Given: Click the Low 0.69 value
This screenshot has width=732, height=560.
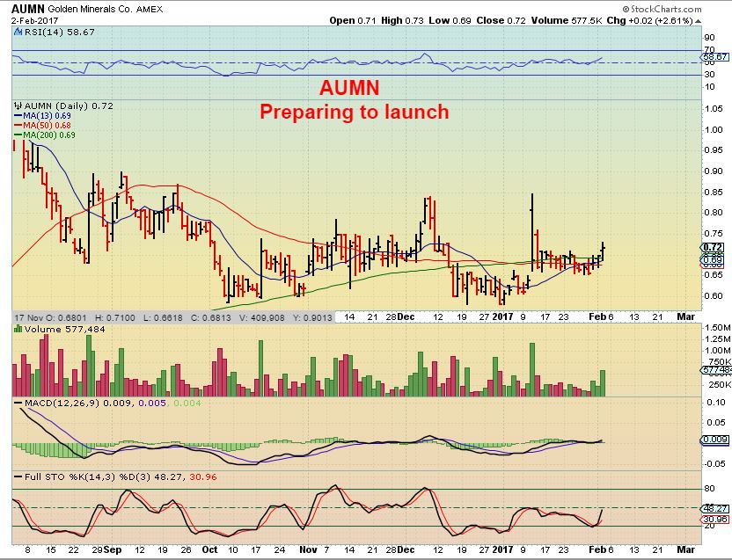Looking at the screenshot, I should [x=450, y=20].
